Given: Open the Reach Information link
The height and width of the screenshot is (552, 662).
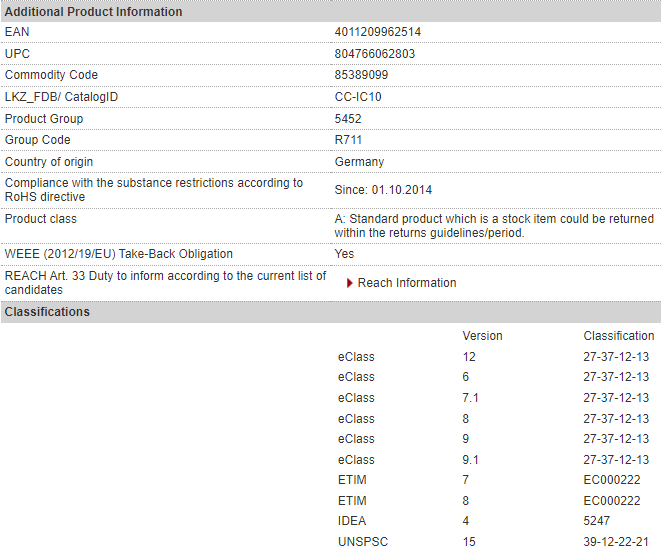Looking at the screenshot, I should pos(406,283).
